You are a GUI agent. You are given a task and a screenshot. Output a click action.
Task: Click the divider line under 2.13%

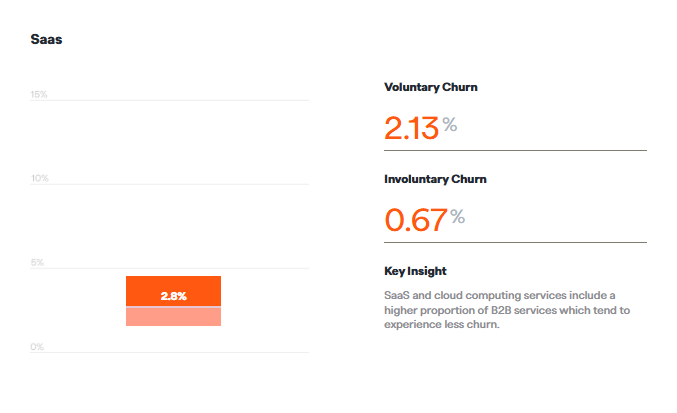[516, 151]
